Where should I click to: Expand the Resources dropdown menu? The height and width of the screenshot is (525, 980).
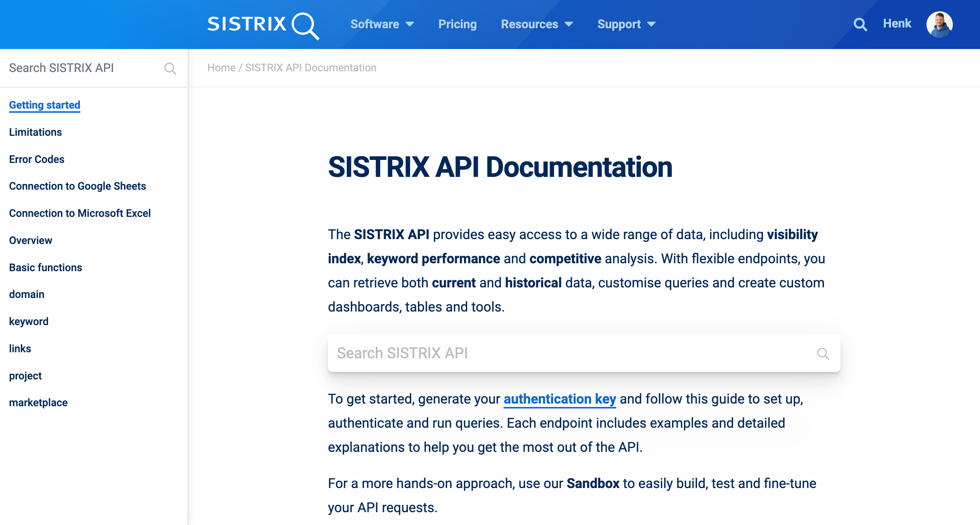click(x=536, y=25)
